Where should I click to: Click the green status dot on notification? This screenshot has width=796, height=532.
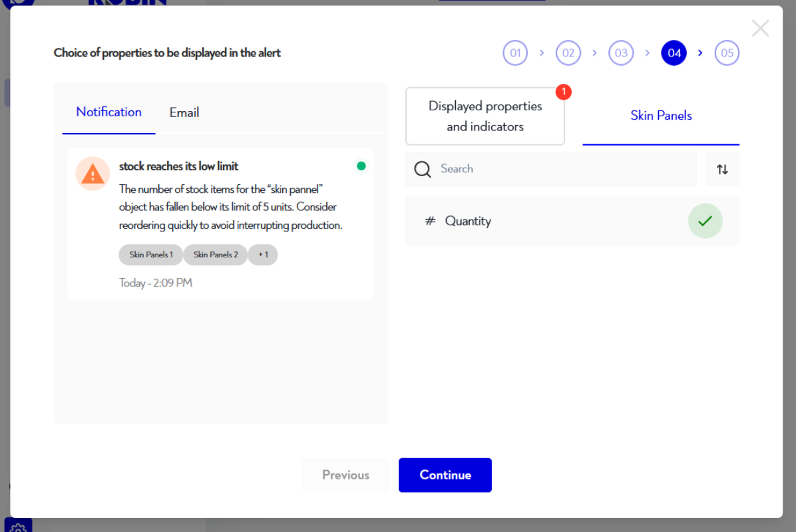click(x=361, y=166)
